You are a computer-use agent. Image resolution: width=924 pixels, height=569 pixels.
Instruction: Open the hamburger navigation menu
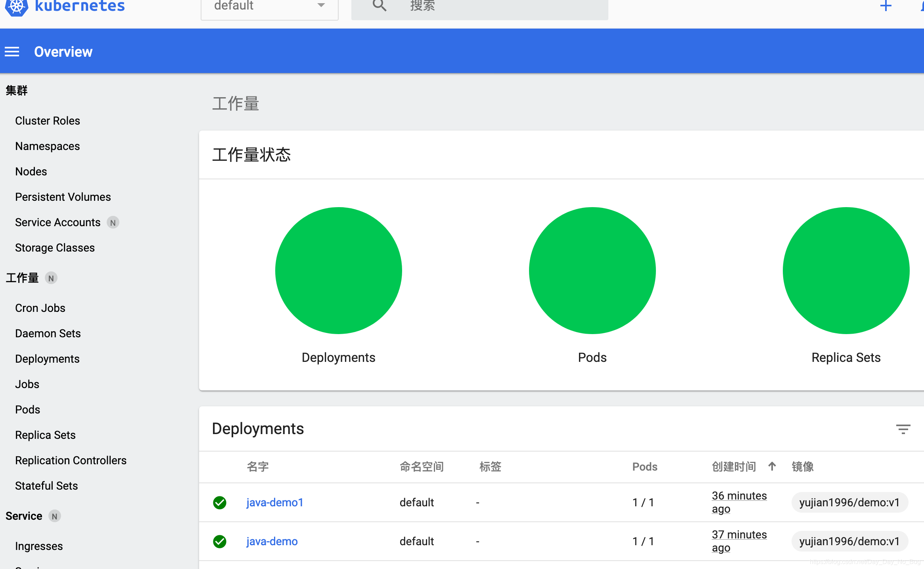point(12,51)
